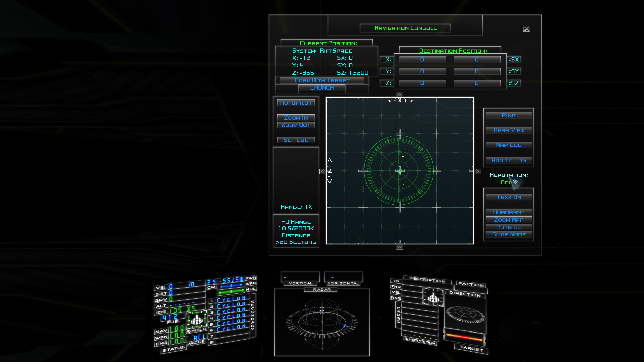644x362 pixels.
Task: Select the destination SY sector field
Action: pos(477,71)
